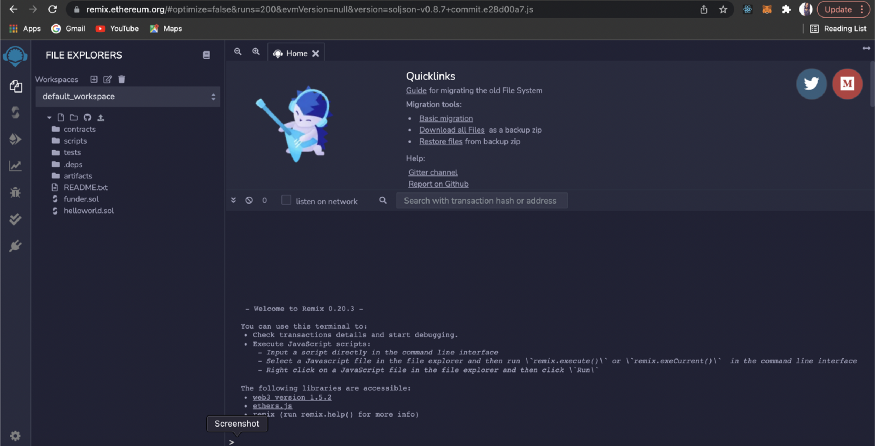Open the Plugin manager plug icon
Viewport: 875px width, 446px height.
(16, 246)
